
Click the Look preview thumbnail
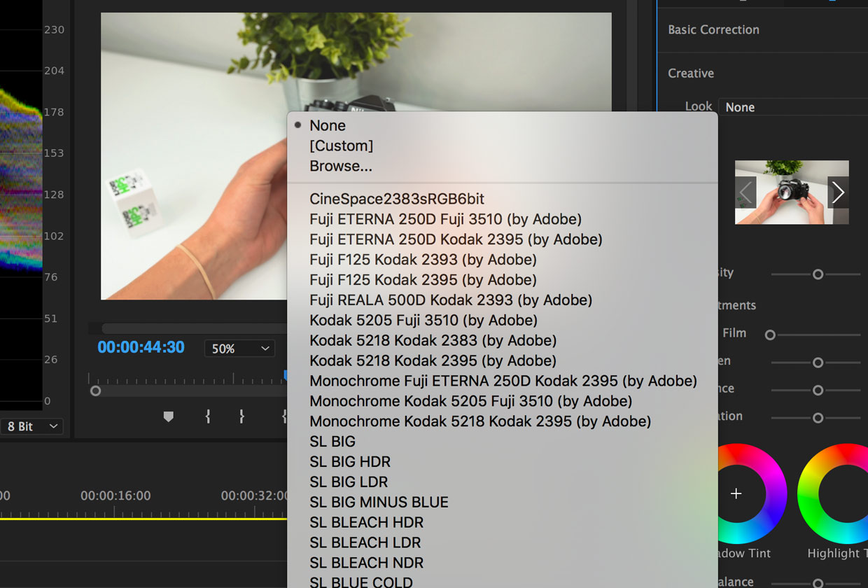[x=792, y=192]
